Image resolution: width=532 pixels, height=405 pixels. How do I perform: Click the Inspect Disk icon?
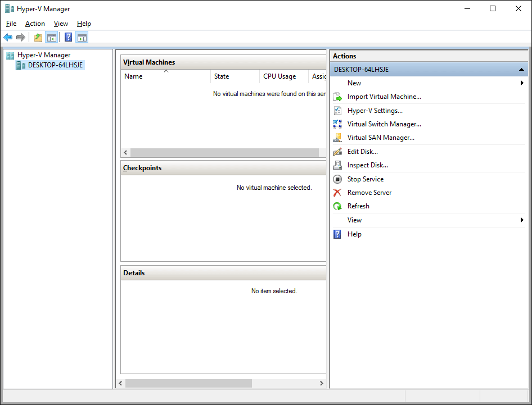(337, 165)
